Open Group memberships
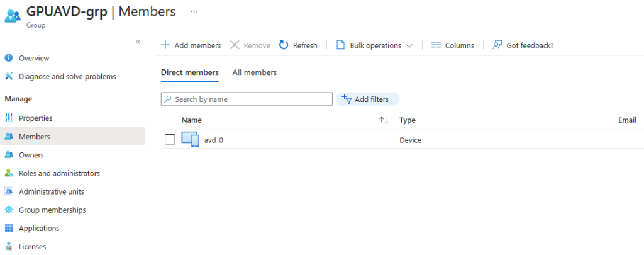 click(x=52, y=210)
